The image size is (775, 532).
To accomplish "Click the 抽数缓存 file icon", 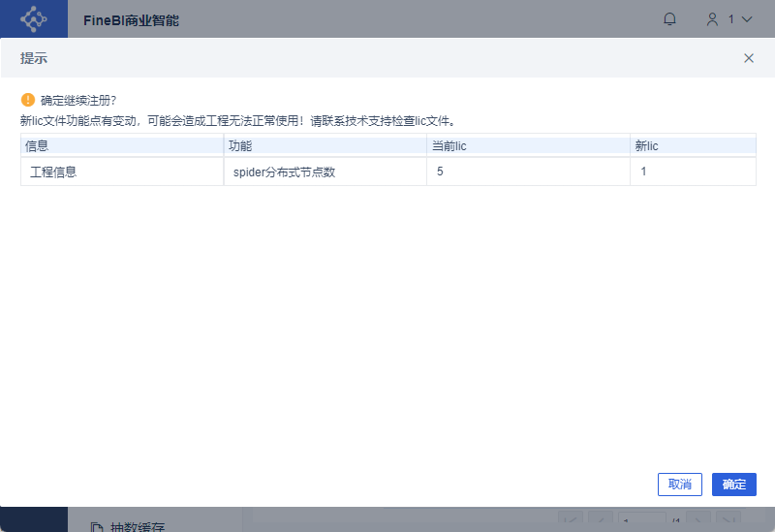I will coord(97,527).
